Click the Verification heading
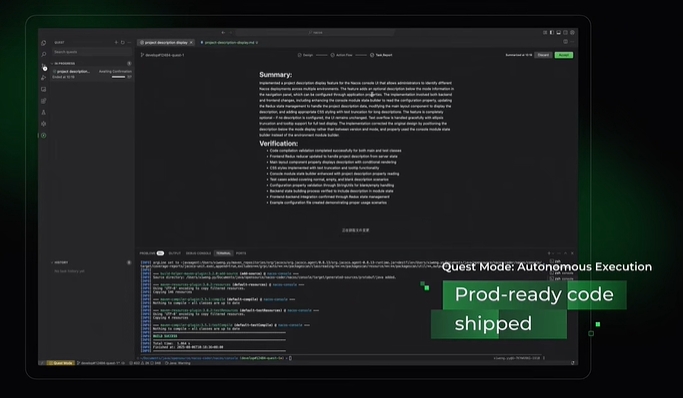Image resolution: width=683 pixels, height=398 pixels. (x=279, y=143)
